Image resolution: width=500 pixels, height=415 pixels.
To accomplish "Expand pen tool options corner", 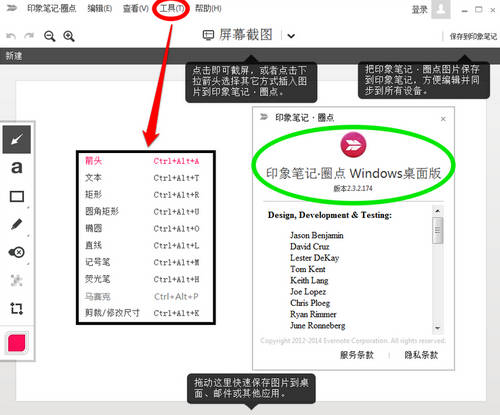I will pyautogui.click(x=28, y=236).
